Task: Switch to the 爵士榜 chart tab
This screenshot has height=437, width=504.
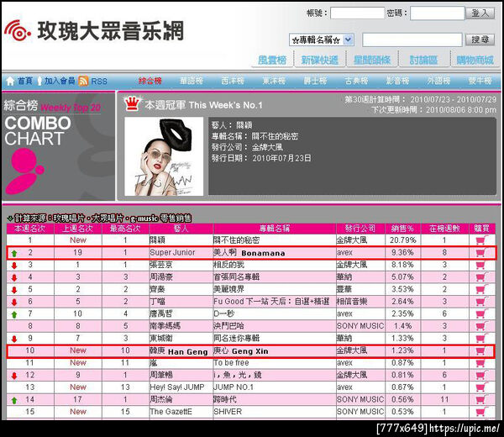Action: [x=315, y=81]
